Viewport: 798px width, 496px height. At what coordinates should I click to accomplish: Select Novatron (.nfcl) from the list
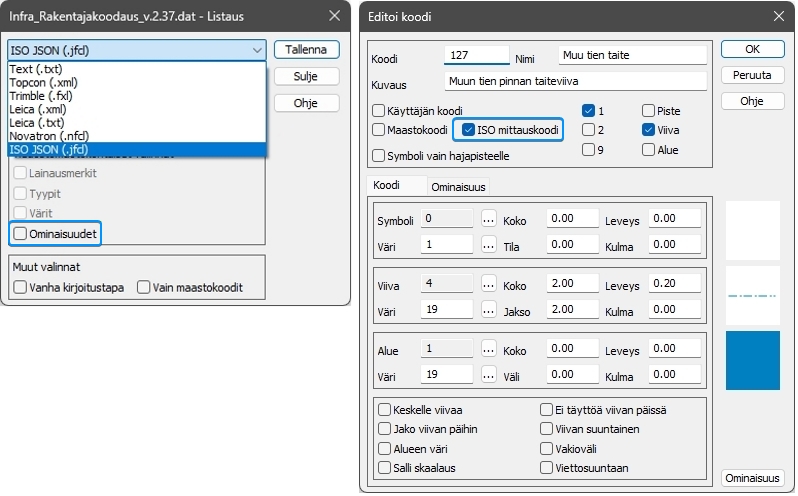[50, 136]
